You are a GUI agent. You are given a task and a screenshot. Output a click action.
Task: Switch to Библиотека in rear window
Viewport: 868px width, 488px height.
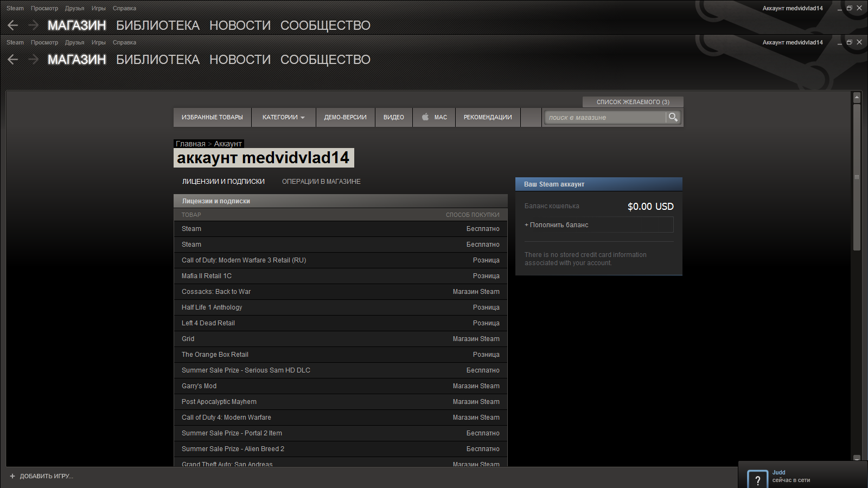[x=158, y=25]
